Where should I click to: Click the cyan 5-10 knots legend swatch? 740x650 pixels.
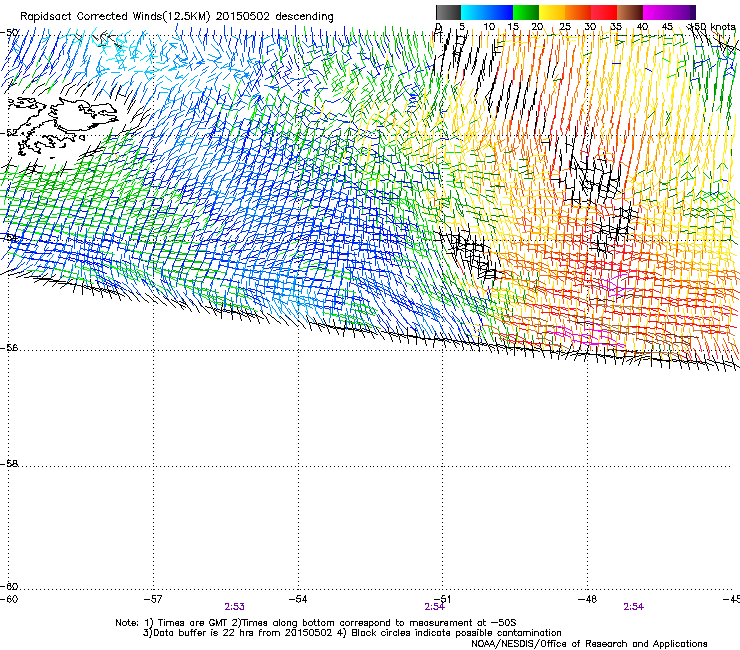(x=474, y=12)
